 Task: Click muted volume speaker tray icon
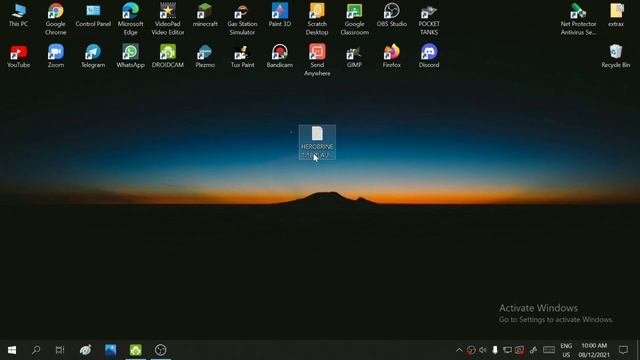(x=483, y=350)
